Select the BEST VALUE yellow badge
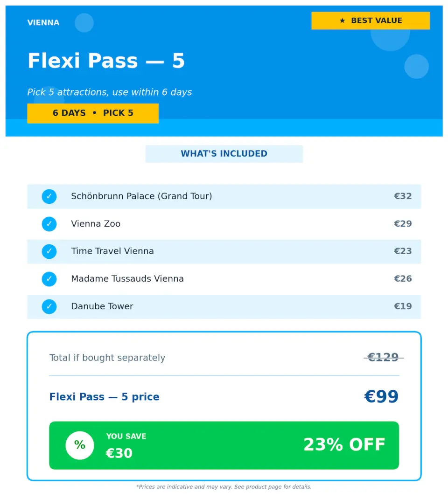The width and height of the screenshot is (448, 499). 371,21
